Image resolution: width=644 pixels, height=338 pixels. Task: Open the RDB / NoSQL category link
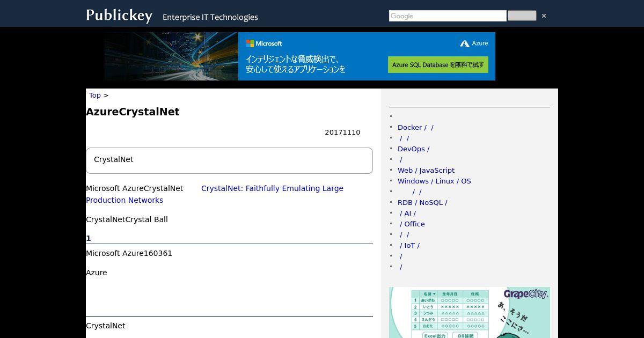(422, 202)
